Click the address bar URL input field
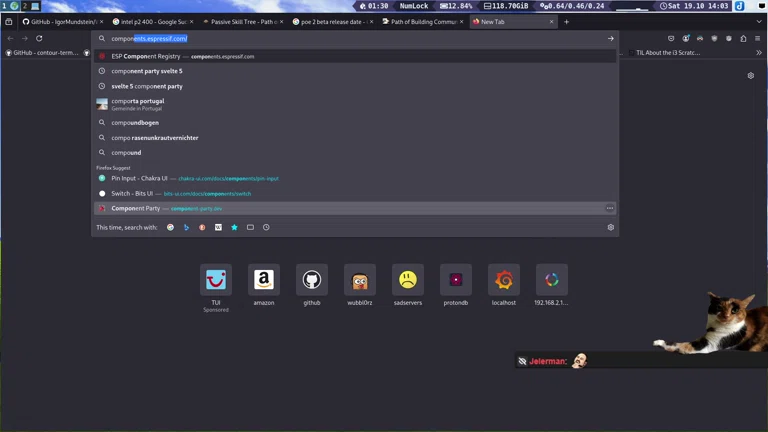Viewport: 768px width, 432px height. [350, 39]
